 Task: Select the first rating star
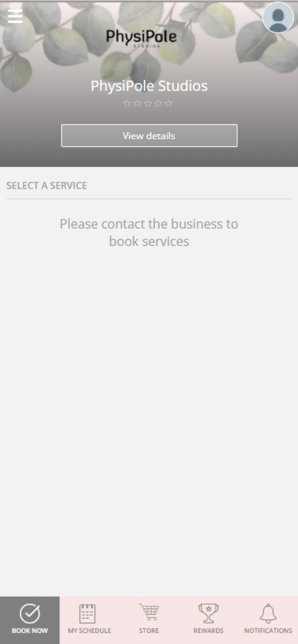tap(127, 103)
